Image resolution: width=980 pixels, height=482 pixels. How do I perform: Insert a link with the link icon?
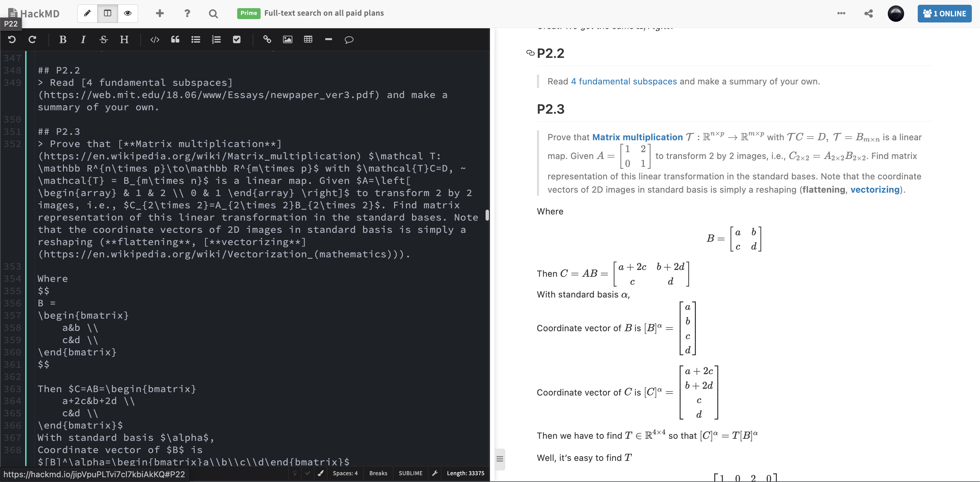[x=267, y=39]
